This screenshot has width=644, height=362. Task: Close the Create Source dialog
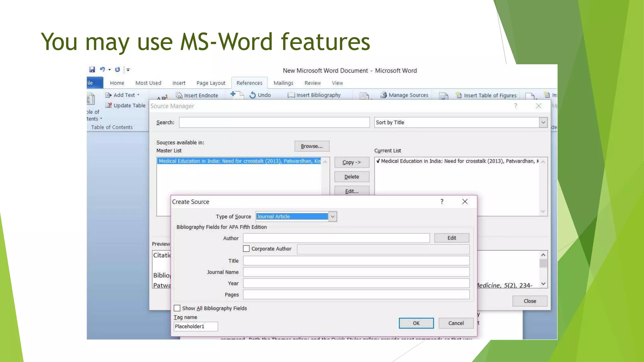(465, 201)
